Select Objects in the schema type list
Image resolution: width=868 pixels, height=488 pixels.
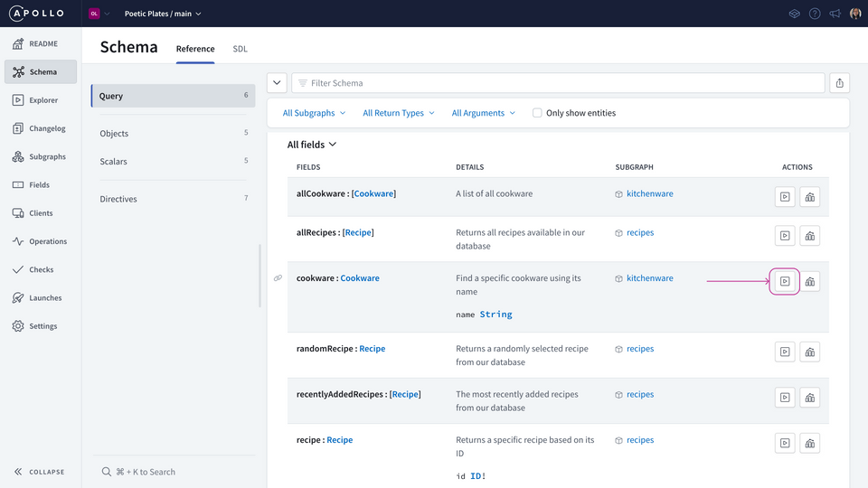click(174, 134)
